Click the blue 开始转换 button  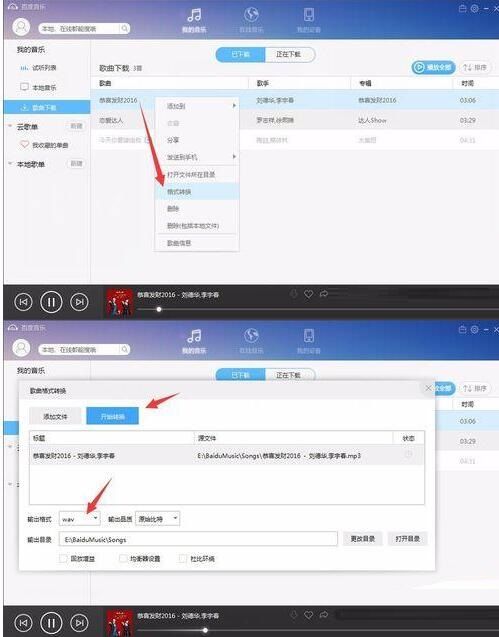click(113, 416)
